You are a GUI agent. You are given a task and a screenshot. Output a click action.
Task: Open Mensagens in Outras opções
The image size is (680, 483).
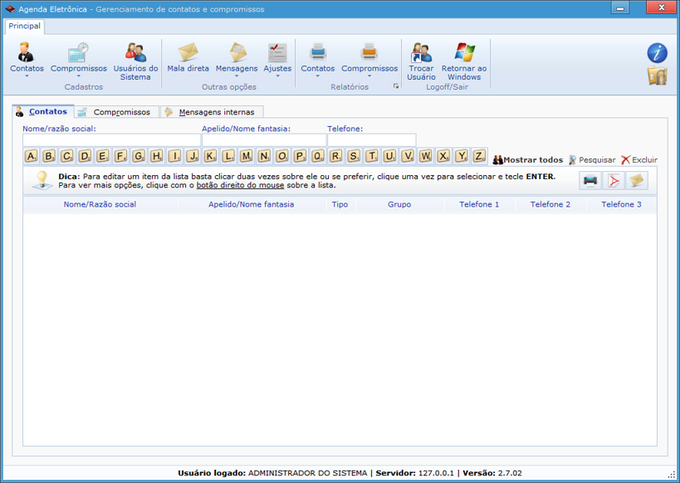(236, 59)
